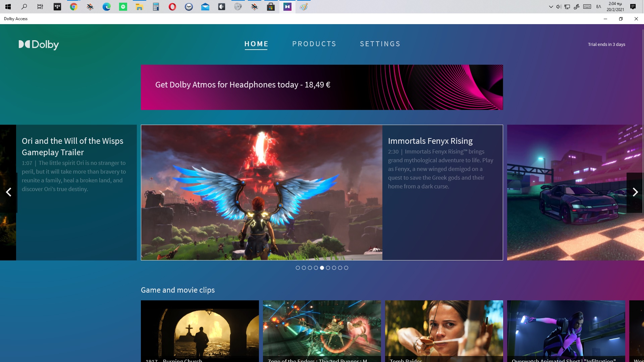Viewport: 644px width, 362px height.
Task: Open Google Chrome from taskbar
Action: pyautogui.click(x=73, y=7)
